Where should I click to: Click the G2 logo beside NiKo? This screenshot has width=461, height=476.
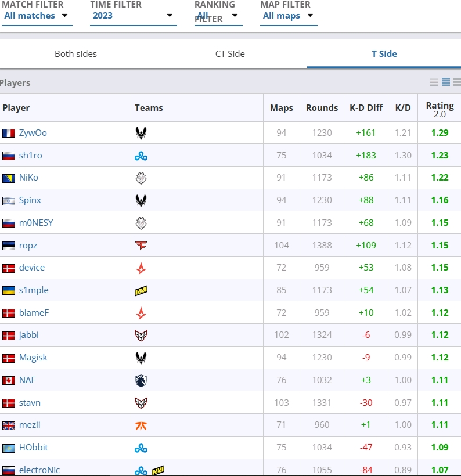[x=141, y=178]
